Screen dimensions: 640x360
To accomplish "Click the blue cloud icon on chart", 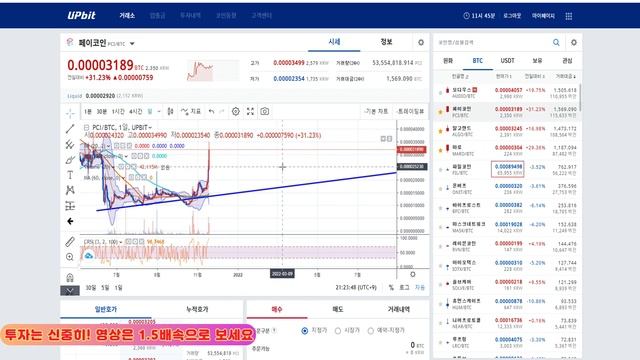I will click(89, 256).
